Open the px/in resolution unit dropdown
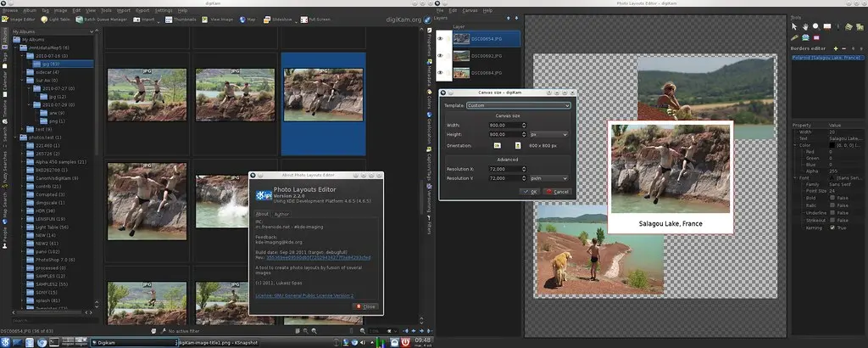 [548, 178]
